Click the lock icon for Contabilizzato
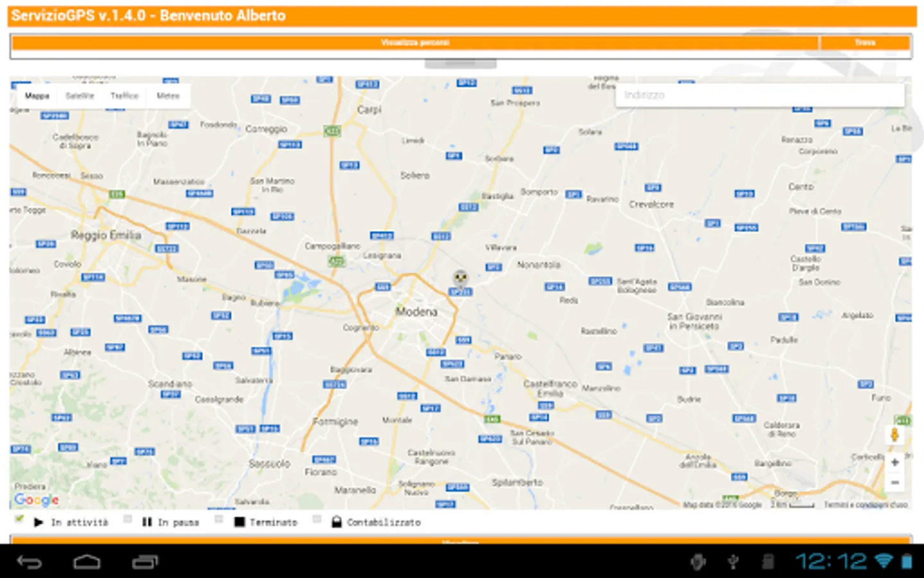The height and width of the screenshot is (578, 924). pos(336,521)
